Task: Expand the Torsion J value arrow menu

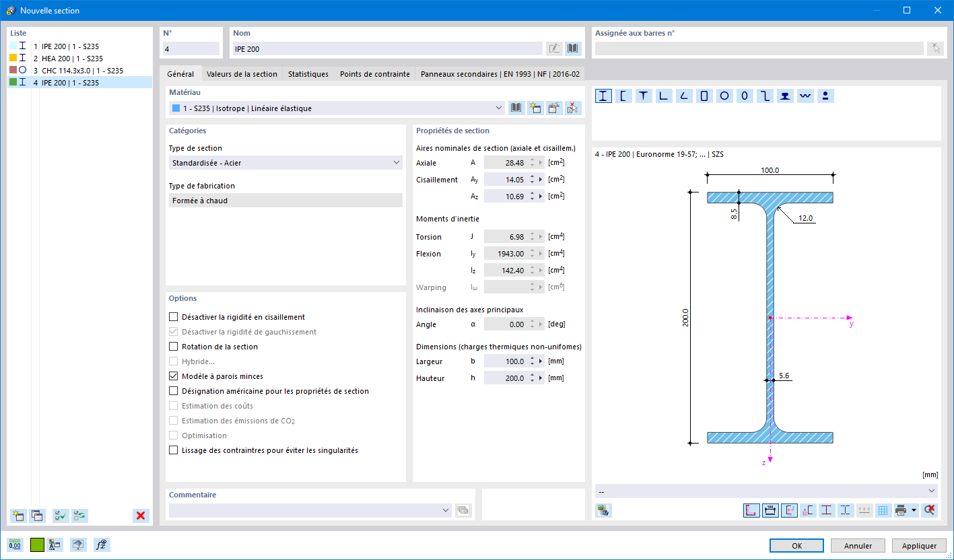Action: (542, 237)
